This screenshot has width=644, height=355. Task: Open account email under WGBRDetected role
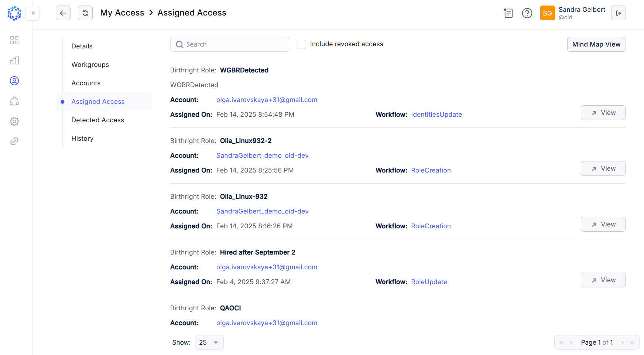pos(267,100)
